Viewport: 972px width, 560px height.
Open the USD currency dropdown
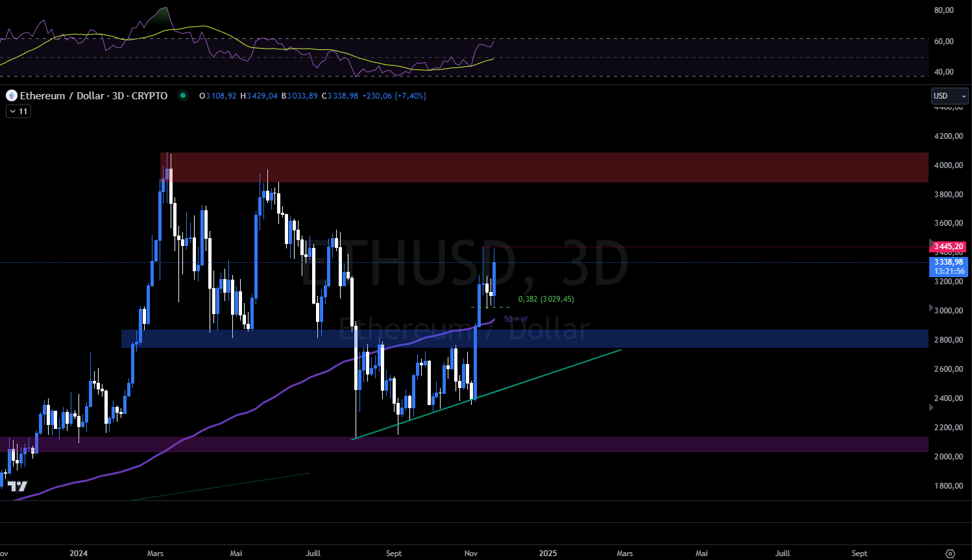click(x=949, y=95)
